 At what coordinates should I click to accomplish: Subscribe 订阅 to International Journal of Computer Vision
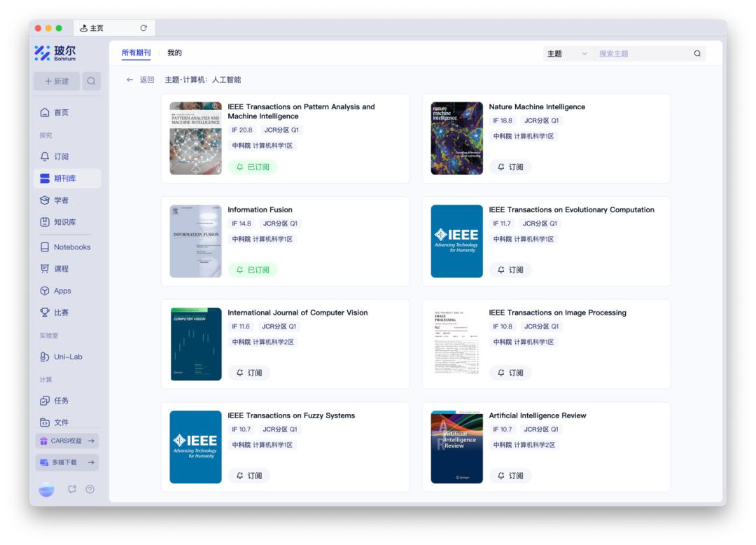click(x=248, y=373)
